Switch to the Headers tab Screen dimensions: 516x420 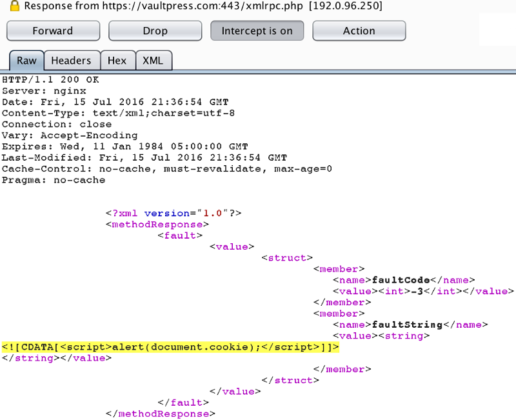pos(72,61)
